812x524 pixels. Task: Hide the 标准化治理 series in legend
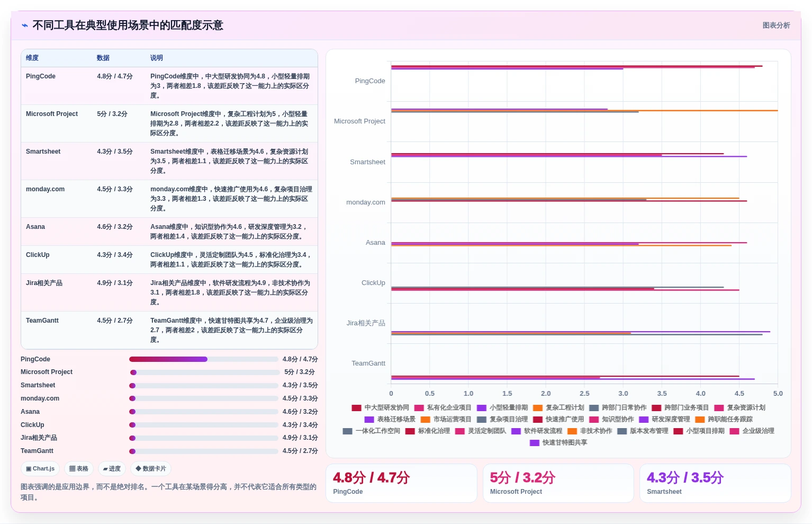click(x=428, y=431)
